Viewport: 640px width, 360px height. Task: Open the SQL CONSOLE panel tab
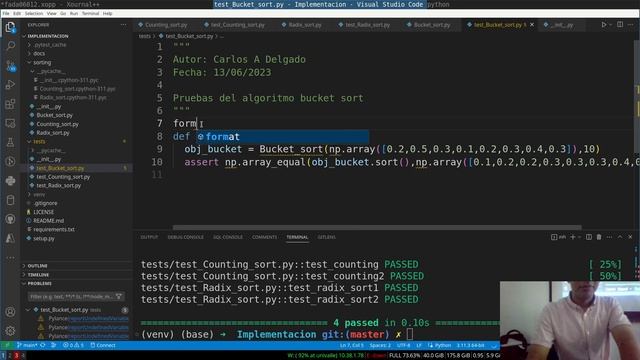(x=228, y=237)
